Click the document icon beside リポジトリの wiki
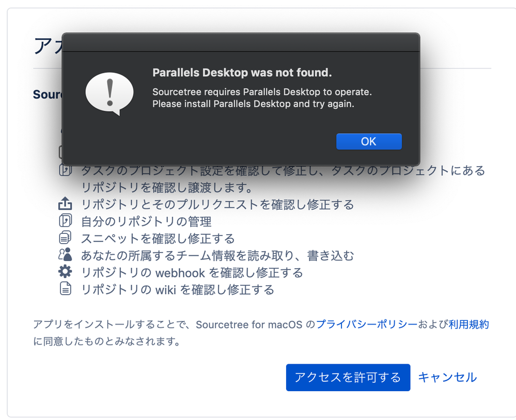516x420 pixels. tap(65, 289)
